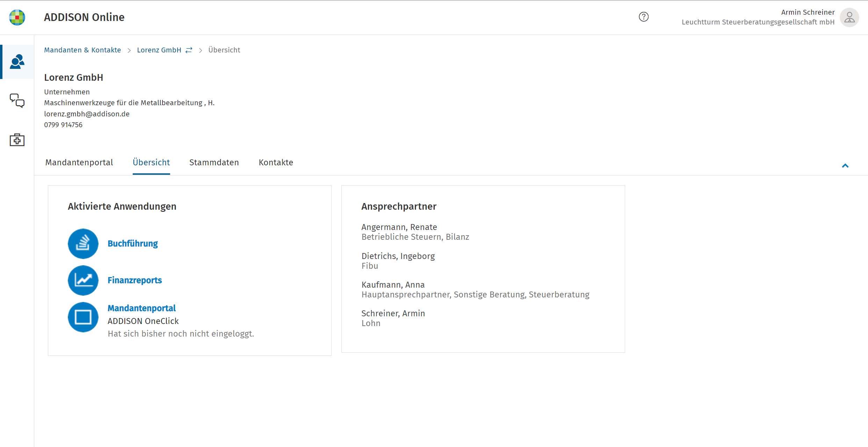868x447 pixels.
Task: Select contact Angermann, Renate
Action: tap(399, 227)
